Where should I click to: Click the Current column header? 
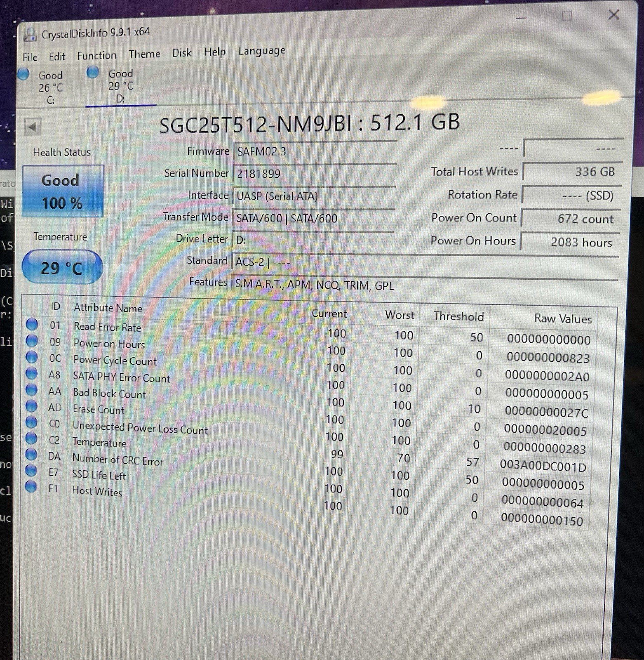point(329,313)
